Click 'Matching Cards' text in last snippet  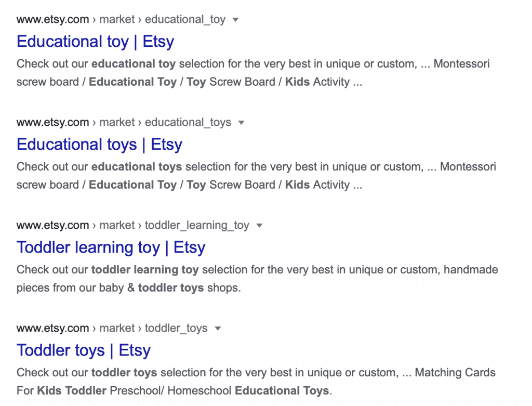click(x=455, y=373)
